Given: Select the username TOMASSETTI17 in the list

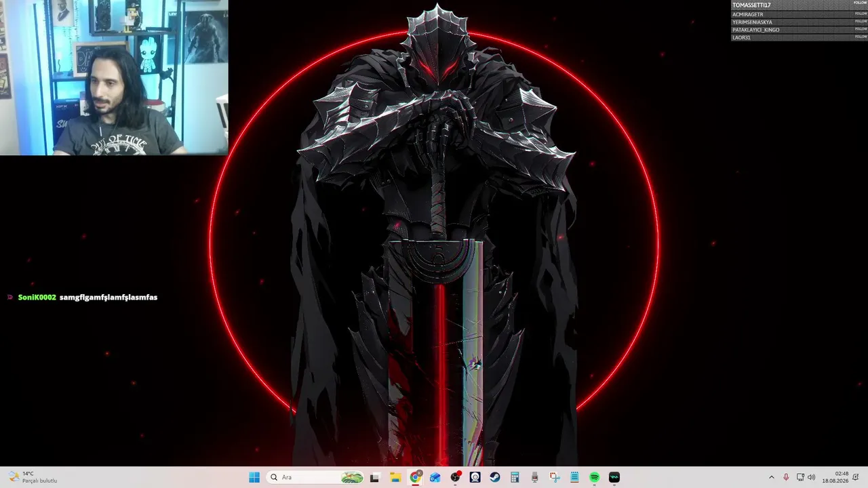Looking at the screenshot, I should 751,5.
